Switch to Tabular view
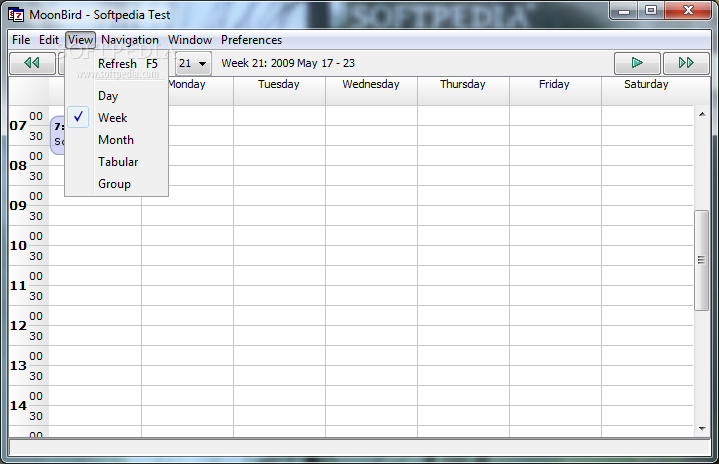This screenshot has height=464, width=719. (x=117, y=162)
